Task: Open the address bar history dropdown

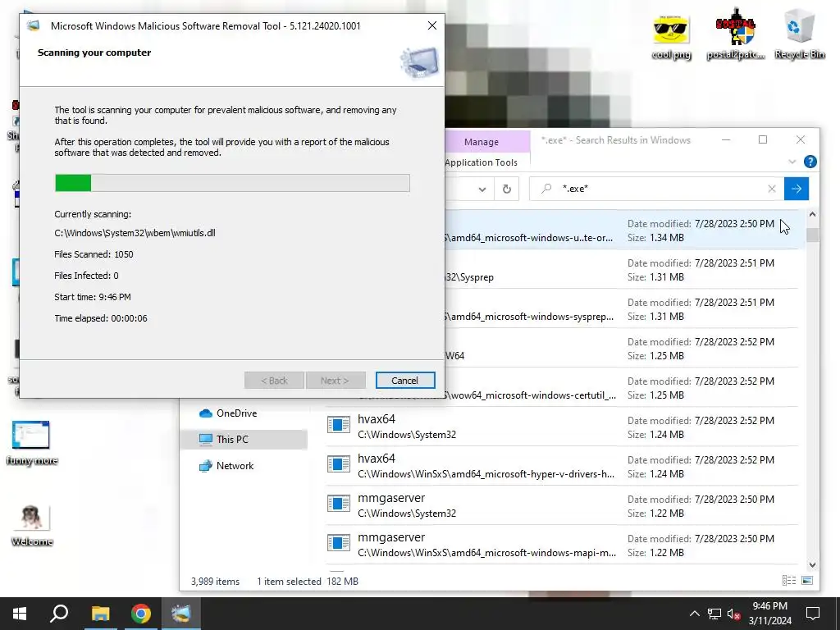Action: point(482,189)
